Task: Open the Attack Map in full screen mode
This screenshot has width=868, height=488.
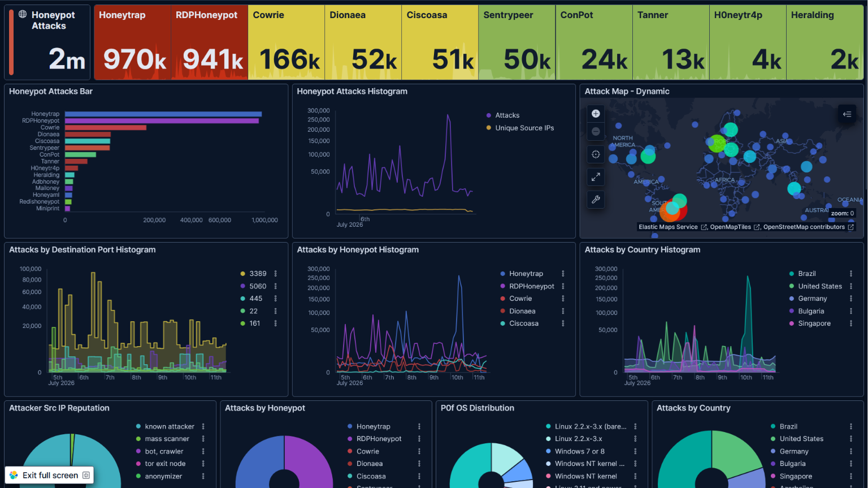Action: [596, 177]
